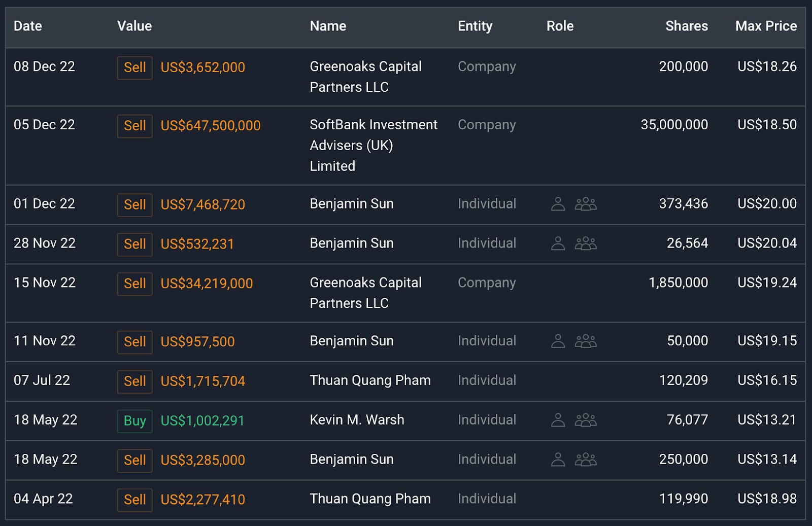812x526 pixels.
Task: Click the group role icon for 11 Nov 22
Action: pyautogui.click(x=586, y=341)
